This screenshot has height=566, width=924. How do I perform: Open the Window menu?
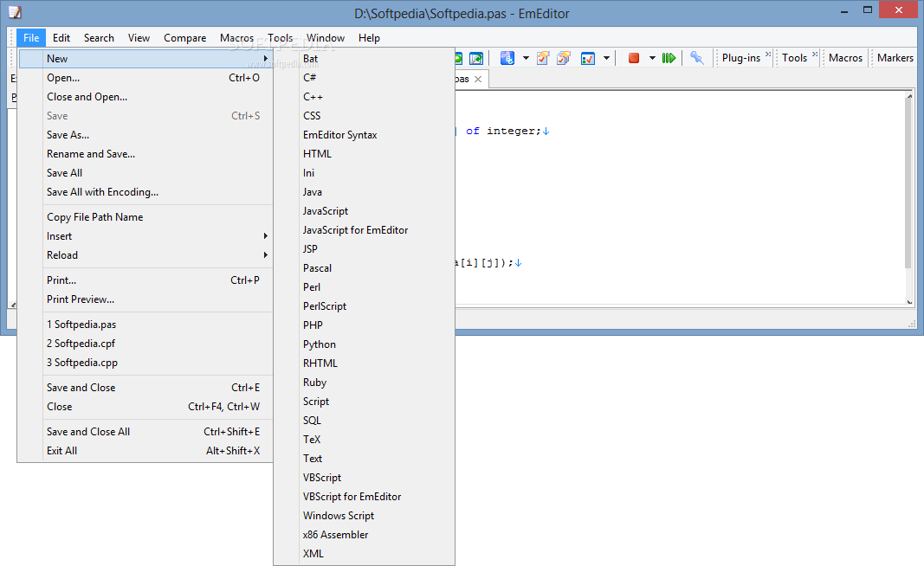[326, 38]
